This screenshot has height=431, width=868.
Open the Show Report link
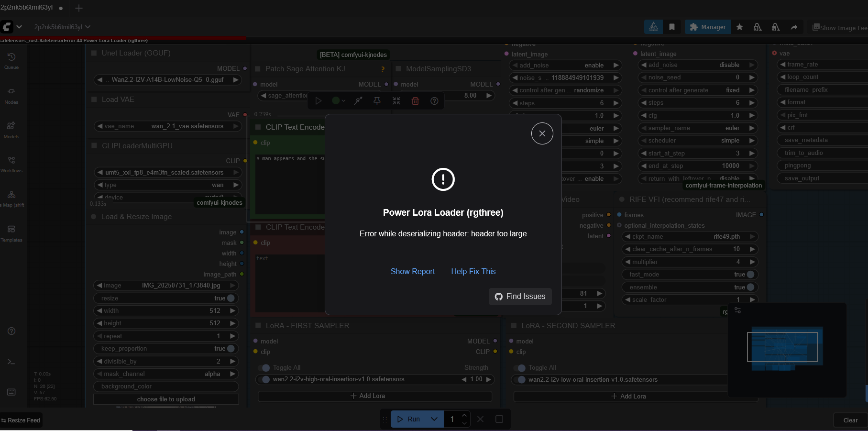(x=413, y=271)
